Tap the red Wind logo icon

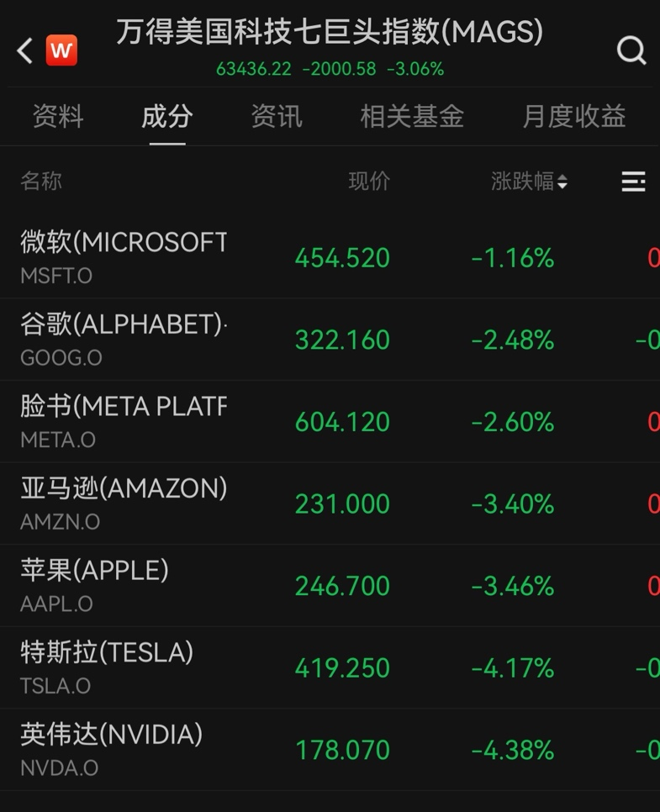click(61, 50)
